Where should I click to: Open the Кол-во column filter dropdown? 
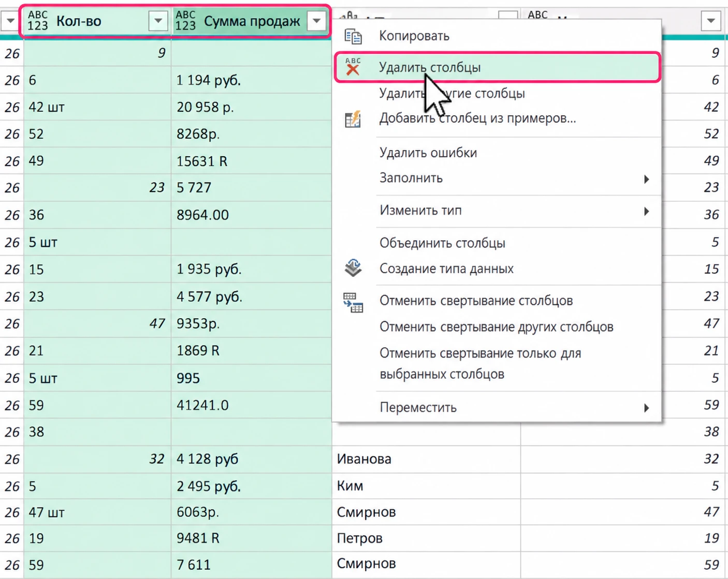tap(158, 21)
